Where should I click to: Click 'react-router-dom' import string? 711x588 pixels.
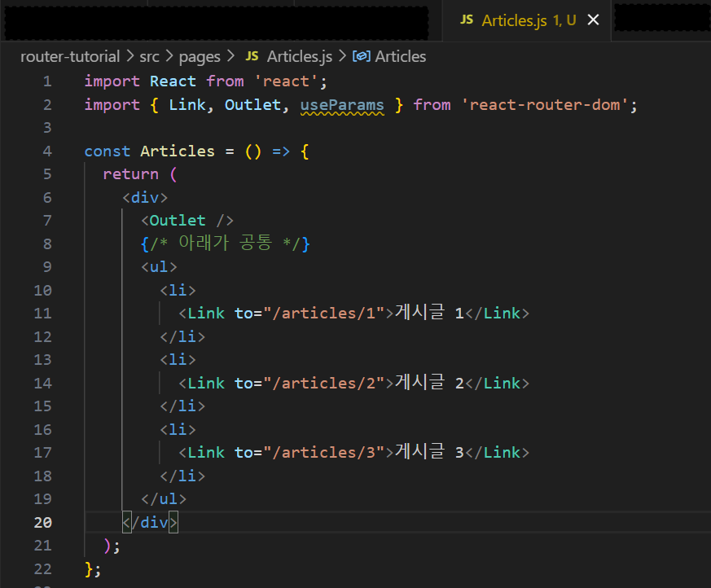point(545,105)
